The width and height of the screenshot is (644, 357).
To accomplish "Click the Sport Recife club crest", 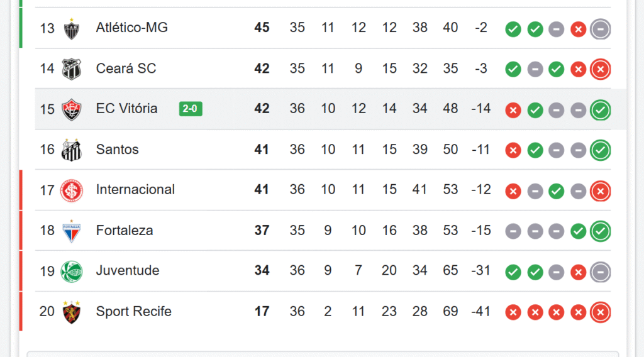I will pyautogui.click(x=72, y=312).
